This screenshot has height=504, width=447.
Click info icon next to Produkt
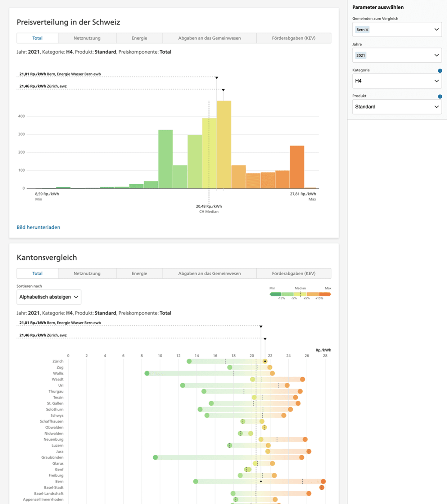(440, 97)
